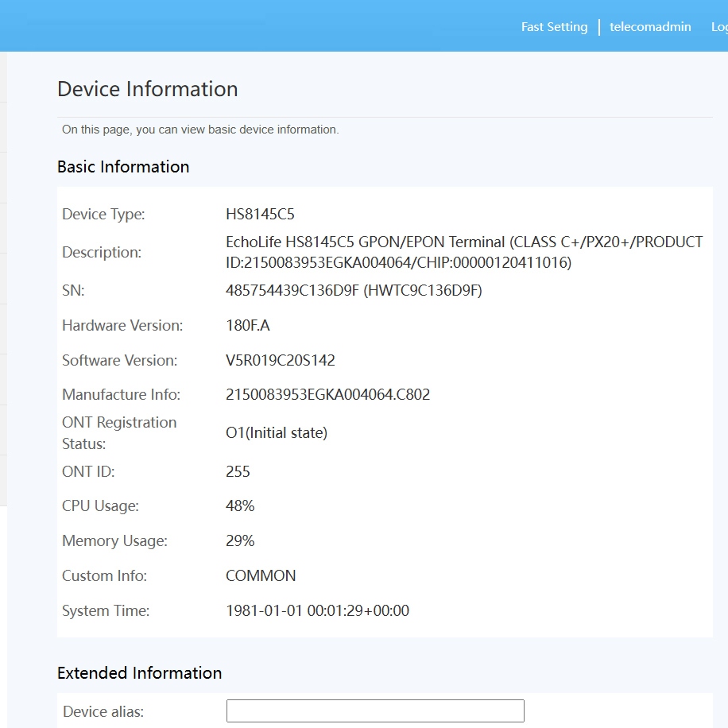
Task: Click the O1(Initial state) registration status
Action: (277, 433)
